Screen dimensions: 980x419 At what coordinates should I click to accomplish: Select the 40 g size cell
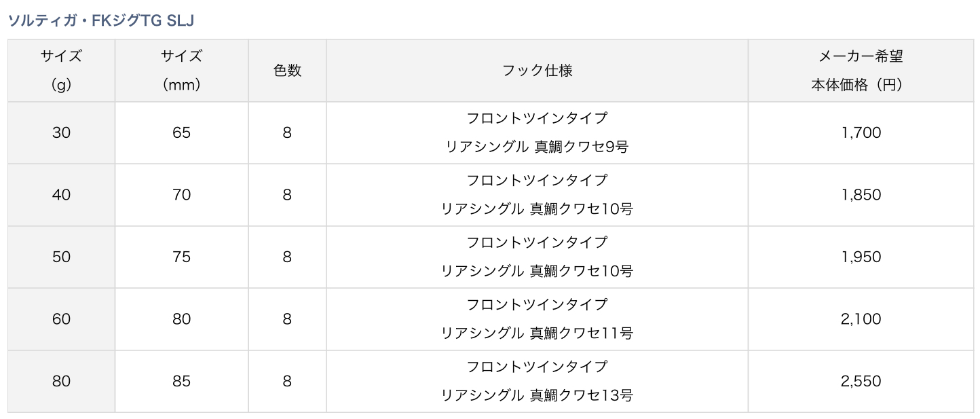coord(61,195)
